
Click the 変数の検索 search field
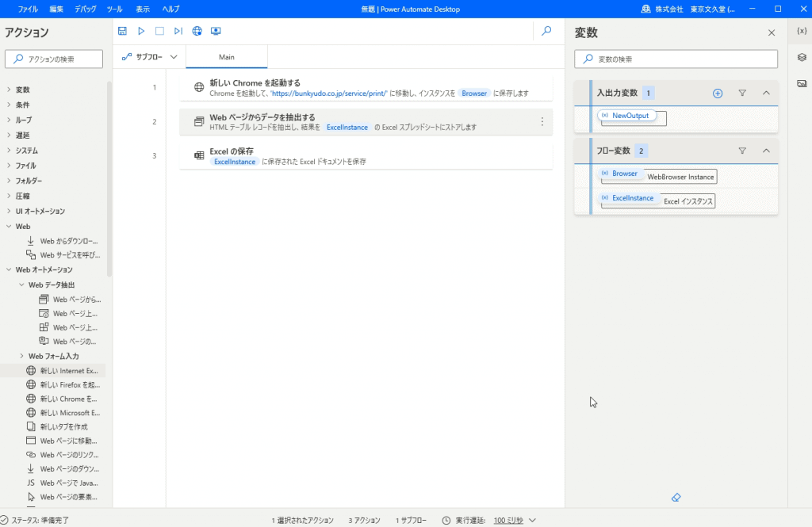676,59
